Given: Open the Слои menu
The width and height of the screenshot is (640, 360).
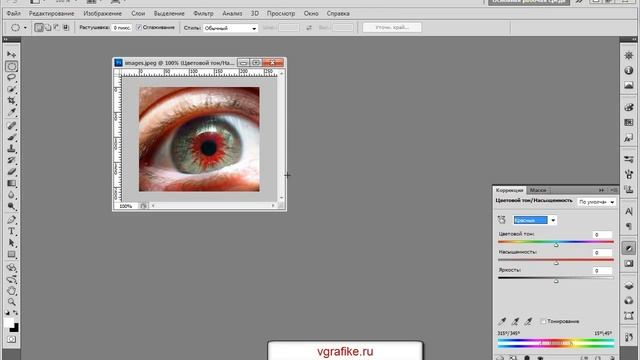Looking at the screenshot, I should click(138, 13).
